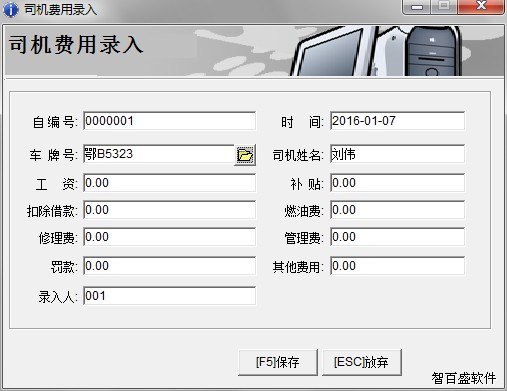This screenshot has height=391, width=507.
Task: Click the blue info icon in title bar
Action: (x=10, y=9)
